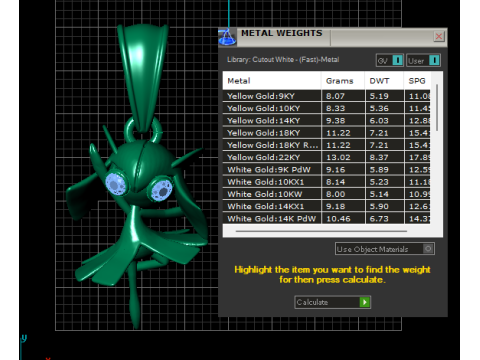Screen dimensions: 480x360
Task: Click the green pendant bail in viewport
Action: 143,78
